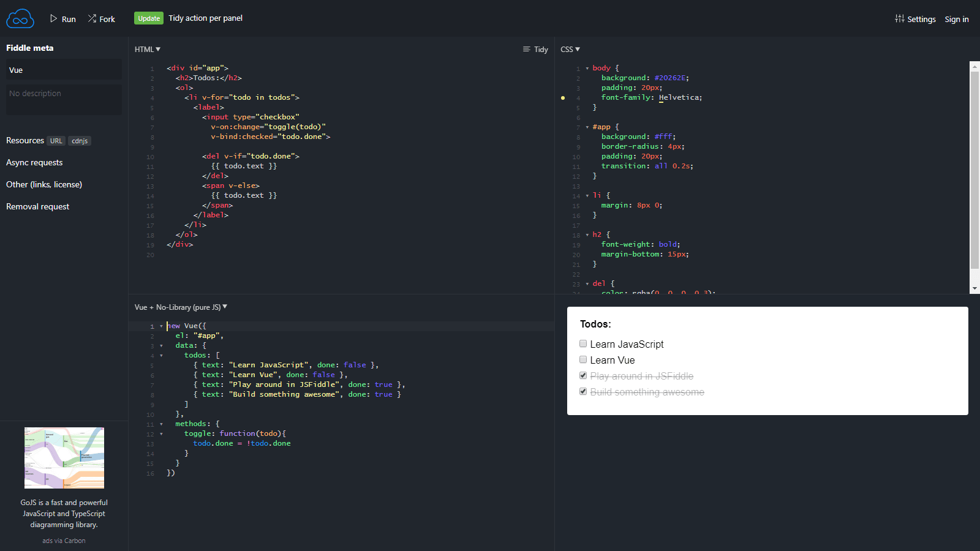Check the Learn JavaScript todo checkbox

(x=582, y=343)
